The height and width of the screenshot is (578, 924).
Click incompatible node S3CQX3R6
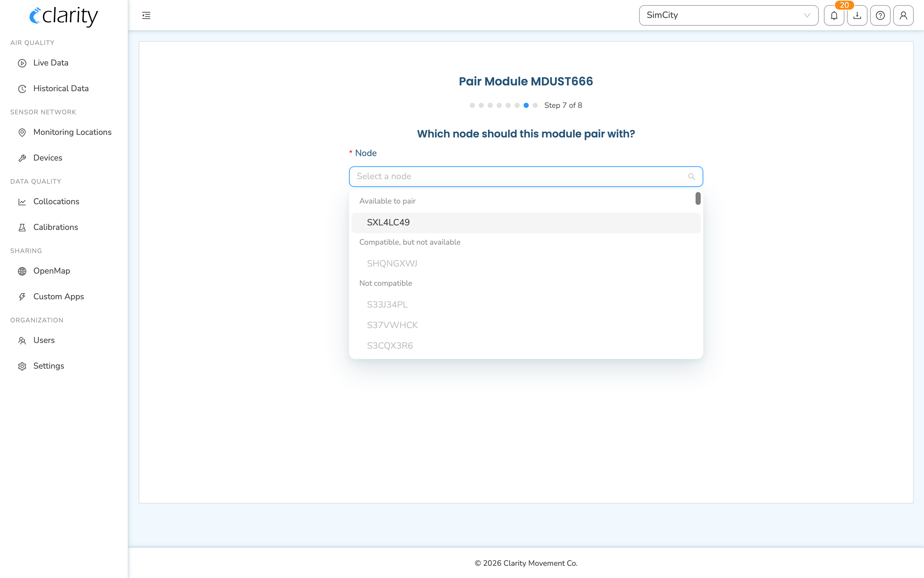[526, 346]
